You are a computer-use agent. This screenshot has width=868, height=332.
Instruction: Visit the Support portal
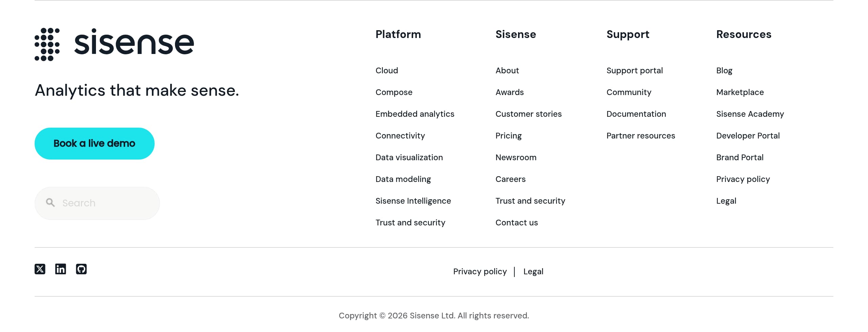tap(634, 71)
